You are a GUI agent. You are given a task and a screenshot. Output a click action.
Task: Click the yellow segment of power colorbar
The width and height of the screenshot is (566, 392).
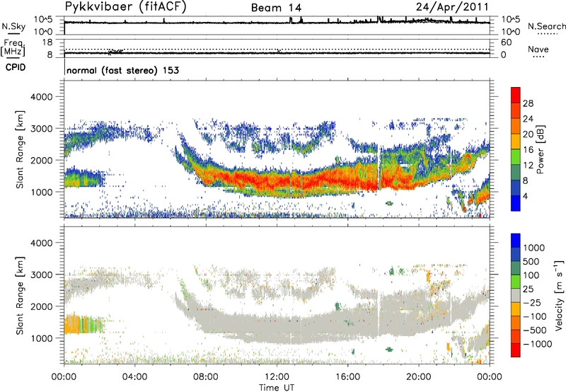click(516, 142)
